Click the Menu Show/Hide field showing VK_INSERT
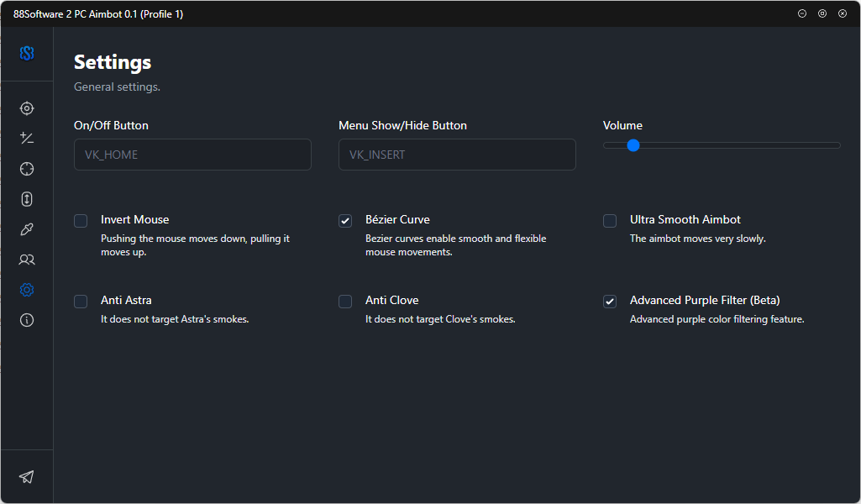The width and height of the screenshot is (861, 504). point(458,155)
